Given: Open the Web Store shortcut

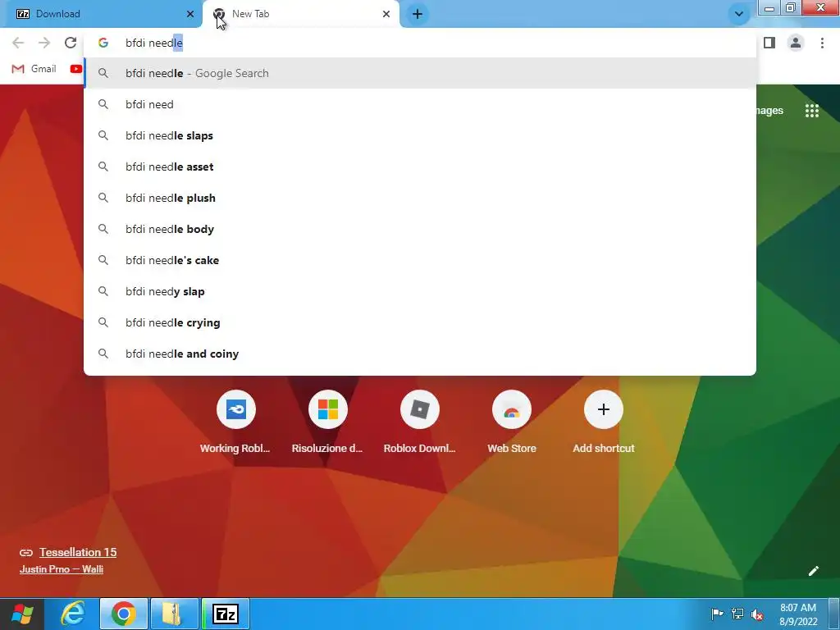Looking at the screenshot, I should pos(512,423).
